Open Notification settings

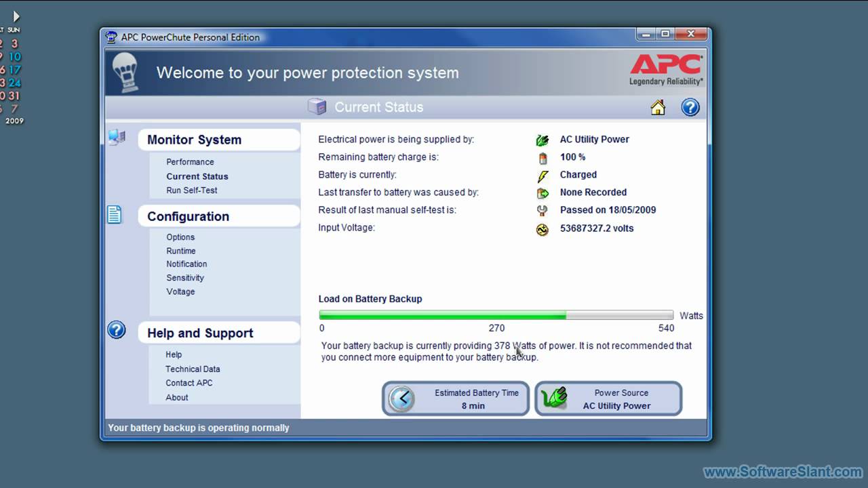(186, 264)
